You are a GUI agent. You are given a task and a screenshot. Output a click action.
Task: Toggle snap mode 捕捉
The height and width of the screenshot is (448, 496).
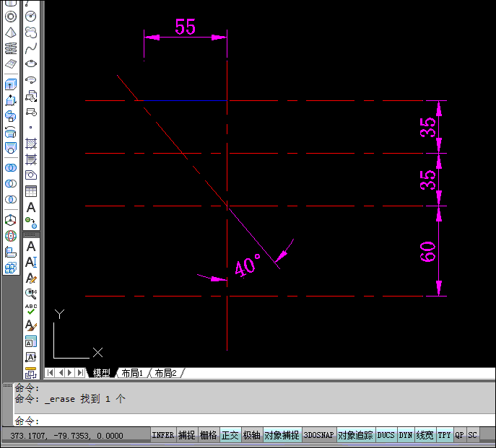(187, 435)
